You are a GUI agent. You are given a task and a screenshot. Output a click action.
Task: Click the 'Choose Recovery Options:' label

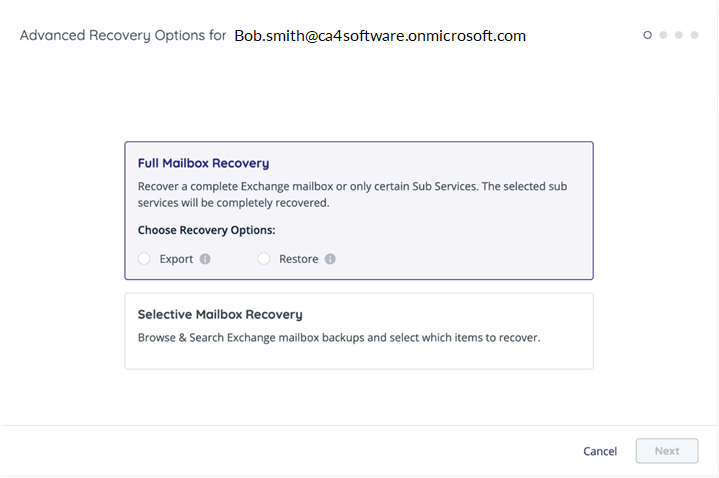coord(207,230)
